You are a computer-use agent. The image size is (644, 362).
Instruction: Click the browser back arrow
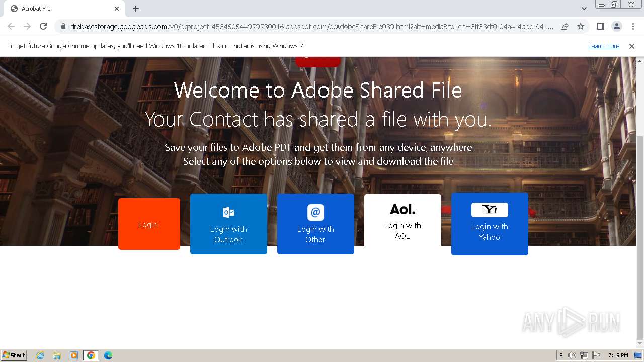(11, 26)
